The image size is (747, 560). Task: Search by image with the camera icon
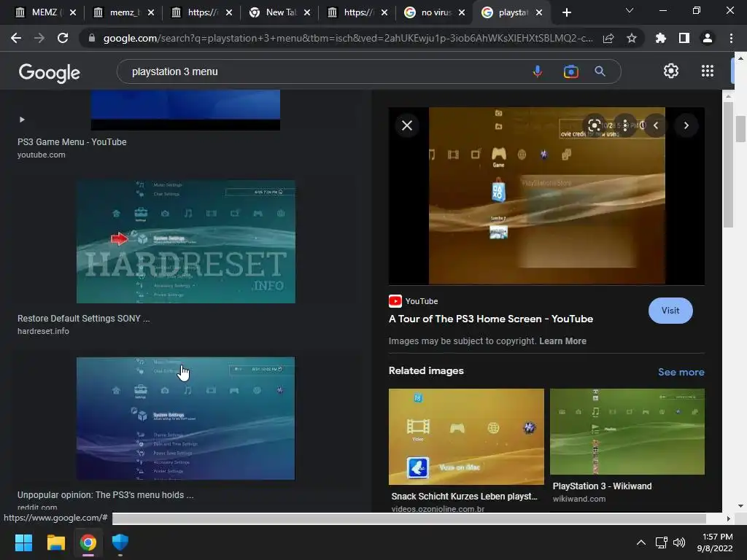pos(570,71)
